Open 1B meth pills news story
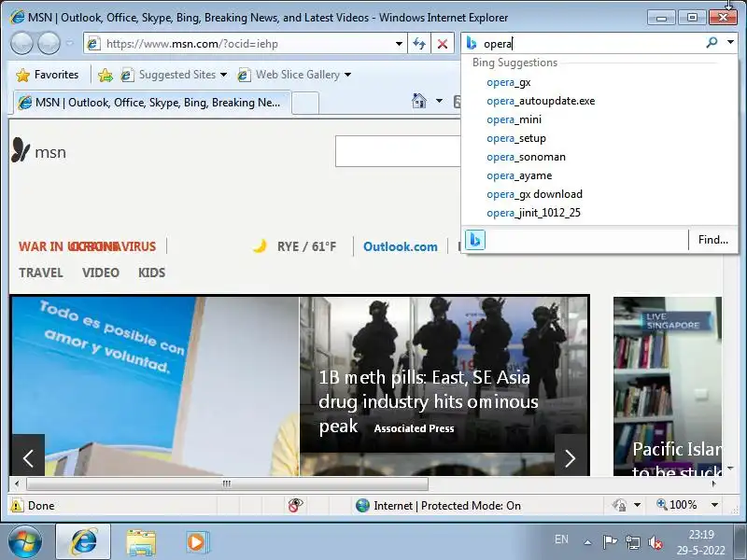The image size is (747, 560). point(428,401)
